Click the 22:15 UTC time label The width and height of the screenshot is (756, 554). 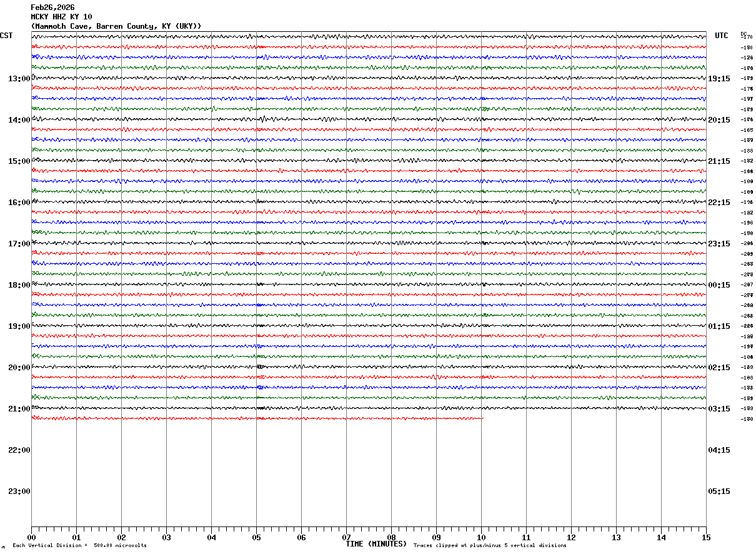(x=719, y=203)
